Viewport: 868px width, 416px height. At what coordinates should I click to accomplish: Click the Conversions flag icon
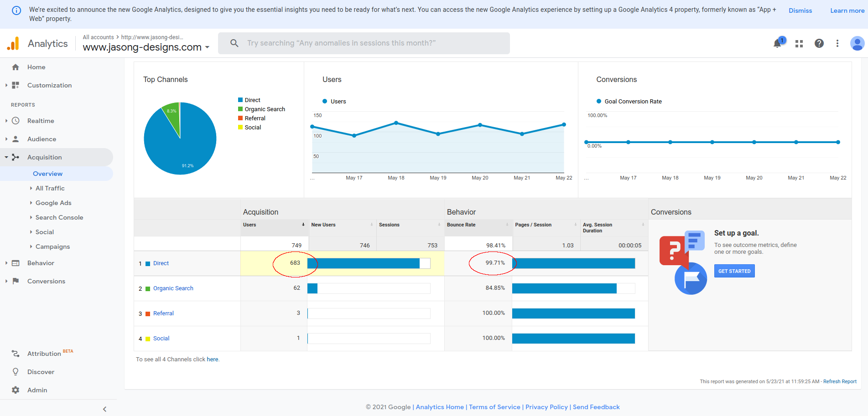point(16,281)
